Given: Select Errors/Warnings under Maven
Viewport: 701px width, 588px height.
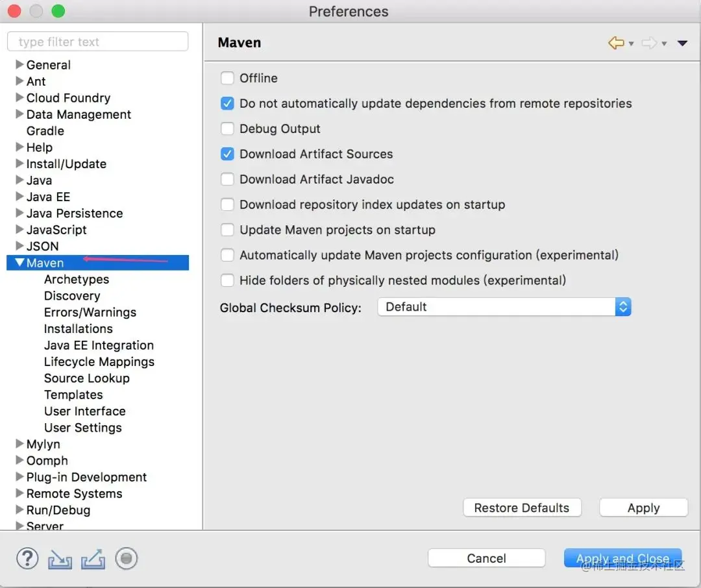Looking at the screenshot, I should click(90, 313).
